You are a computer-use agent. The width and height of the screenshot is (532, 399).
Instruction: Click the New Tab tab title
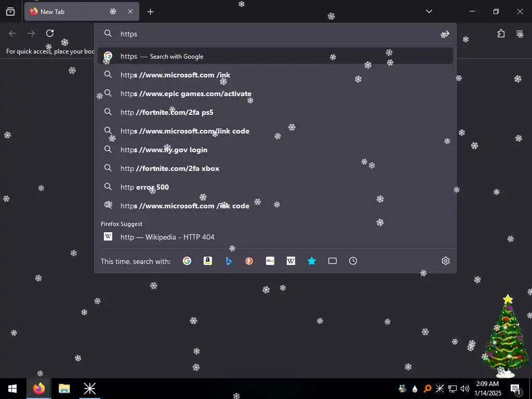pos(52,11)
